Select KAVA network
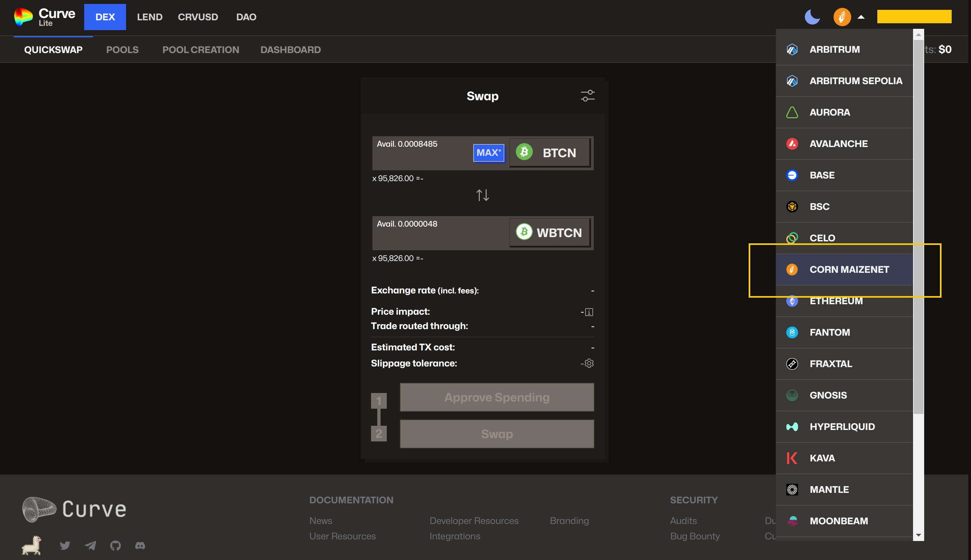Screen dimensions: 971x560 click(x=844, y=458)
